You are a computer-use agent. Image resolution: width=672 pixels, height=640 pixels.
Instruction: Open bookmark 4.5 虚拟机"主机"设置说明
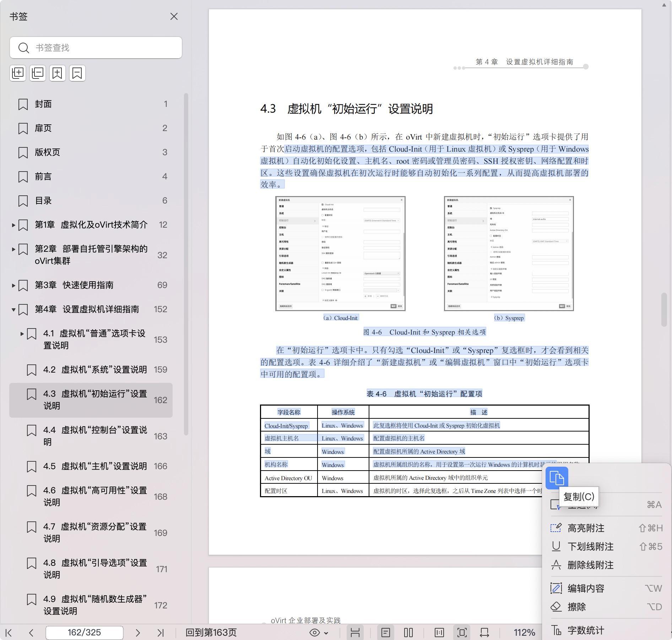tap(95, 466)
